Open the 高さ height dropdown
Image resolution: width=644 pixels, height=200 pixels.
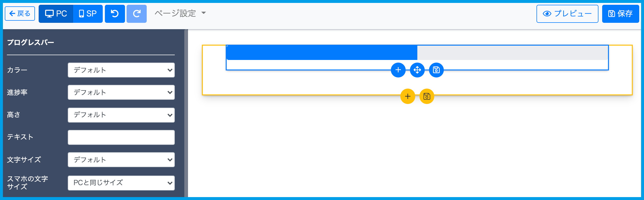pos(121,115)
